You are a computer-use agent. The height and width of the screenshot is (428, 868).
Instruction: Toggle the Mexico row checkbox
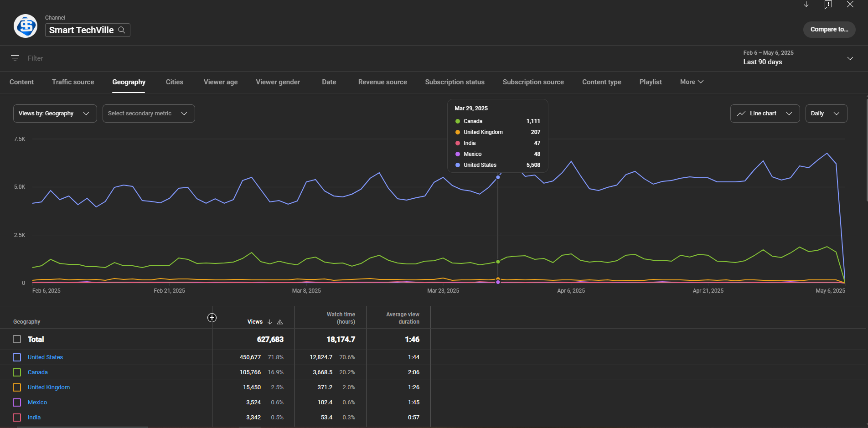(17, 402)
